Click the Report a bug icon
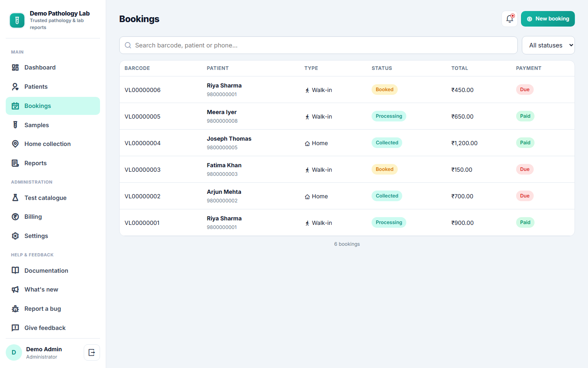The image size is (588, 368). [15, 309]
